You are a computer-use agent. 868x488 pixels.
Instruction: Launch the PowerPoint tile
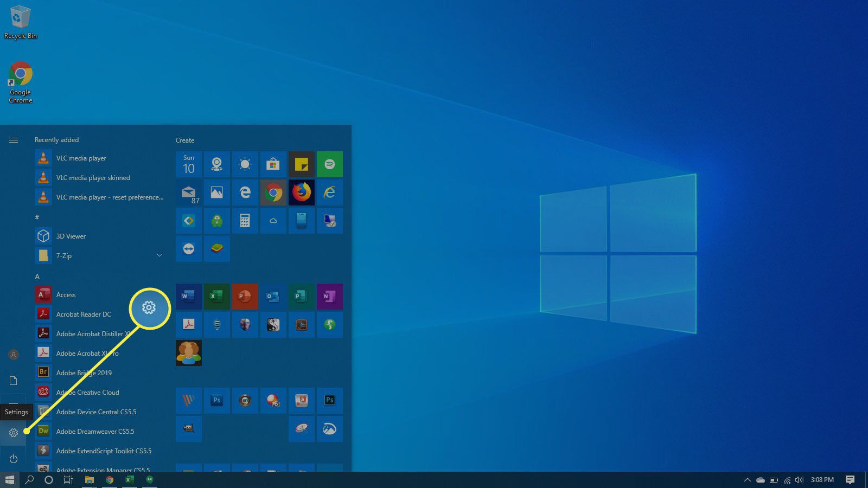(x=245, y=297)
